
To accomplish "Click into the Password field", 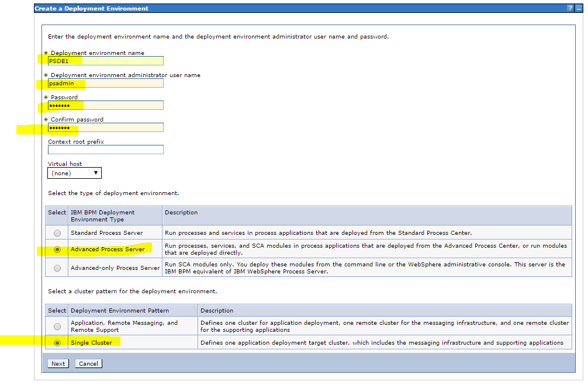I will (106, 105).
